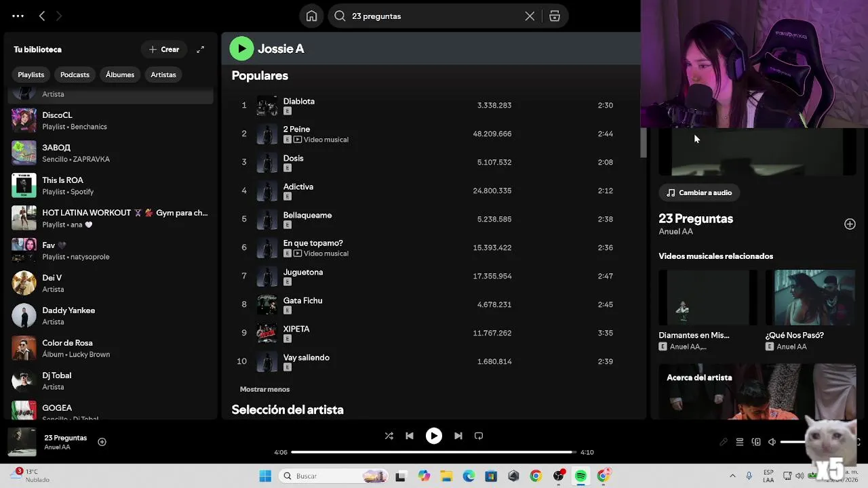Select the Artistas filter chip
The width and height of the screenshot is (868, 488).
pyautogui.click(x=163, y=75)
